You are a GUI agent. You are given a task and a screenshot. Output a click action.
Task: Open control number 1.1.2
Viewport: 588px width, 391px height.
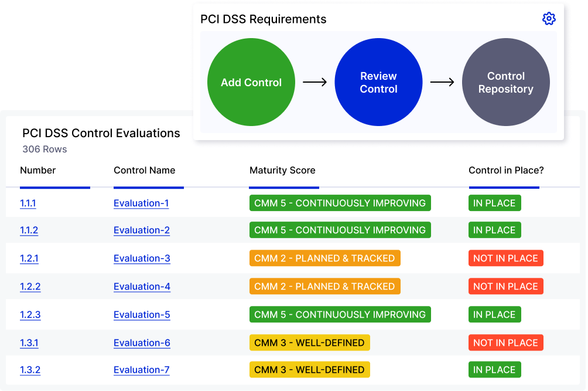(29, 230)
